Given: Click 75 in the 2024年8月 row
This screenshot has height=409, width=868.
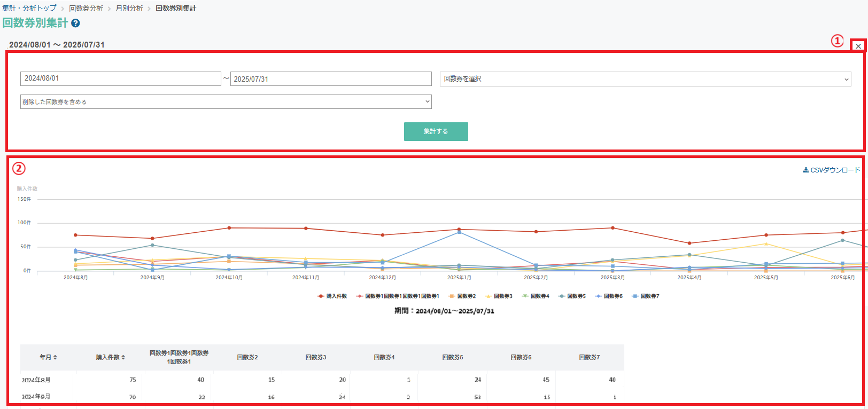Looking at the screenshot, I should pos(133,380).
